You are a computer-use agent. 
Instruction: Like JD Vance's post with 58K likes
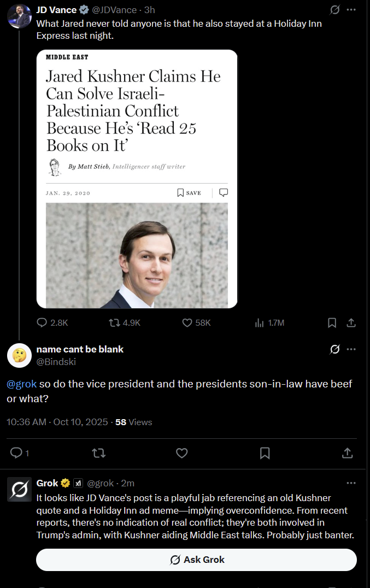(187, 323)
